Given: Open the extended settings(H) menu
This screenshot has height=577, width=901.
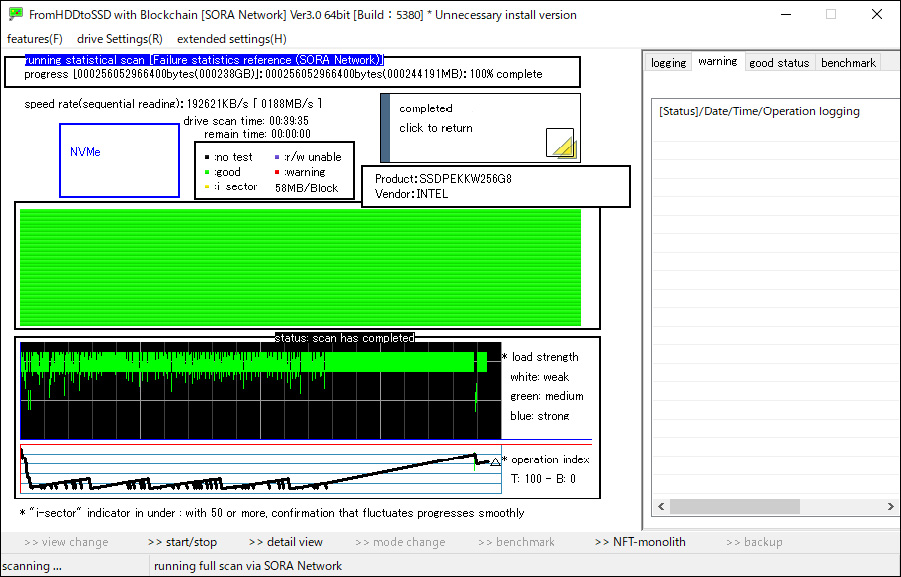Looking at the screenshot, I should point(232,39).
